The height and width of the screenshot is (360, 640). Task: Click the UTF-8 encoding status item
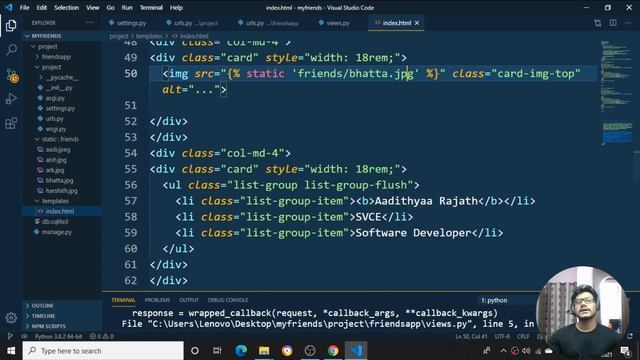(x=502, y=336)
